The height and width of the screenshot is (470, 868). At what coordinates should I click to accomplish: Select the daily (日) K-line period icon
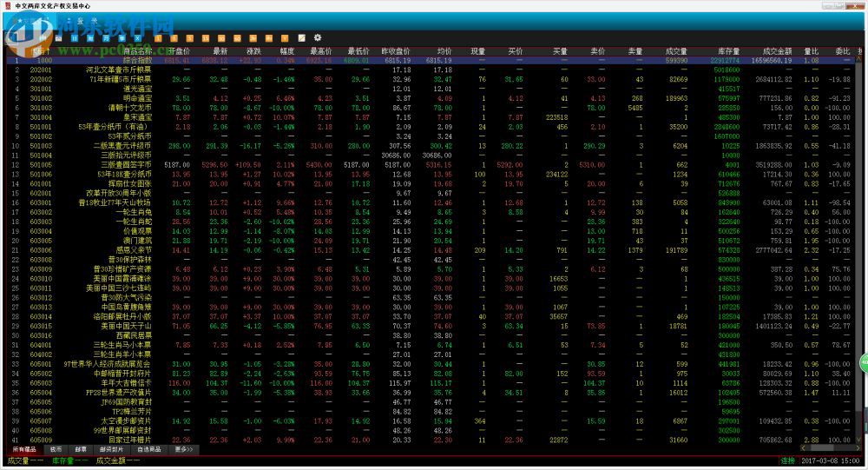(74, 38)
